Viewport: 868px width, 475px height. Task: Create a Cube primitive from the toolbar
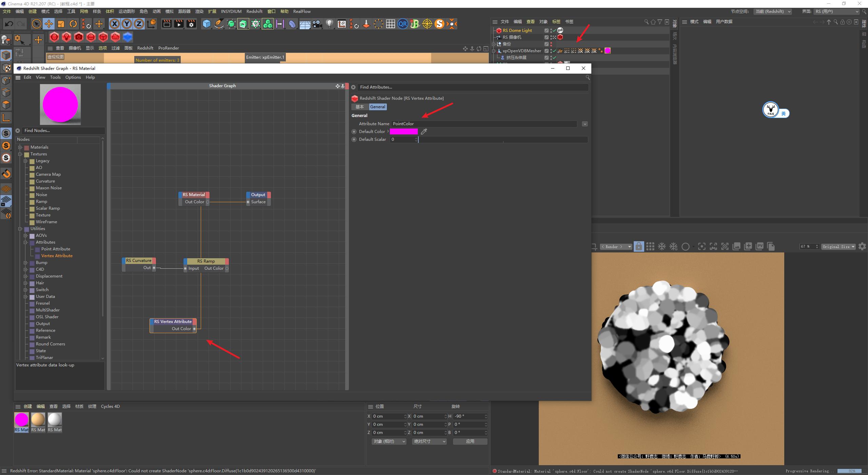(207, 24)
